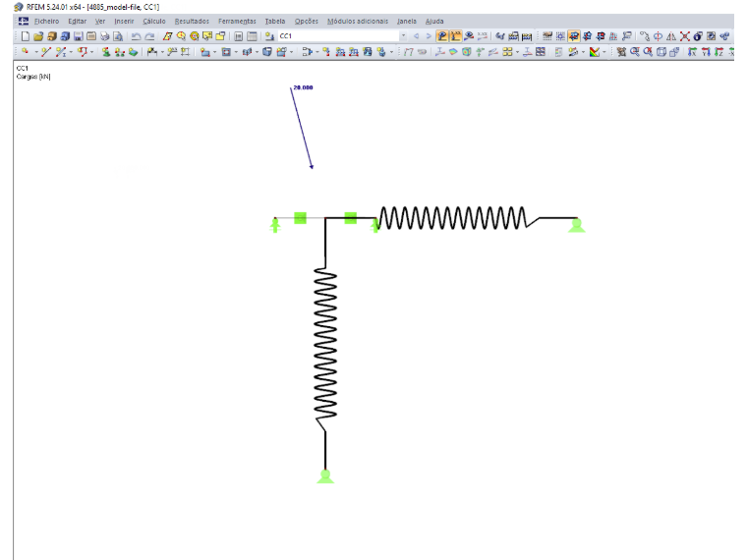Open print preview with magnifier page icon
The width and height of the screenshot is (747, 560).
[118, 36]
